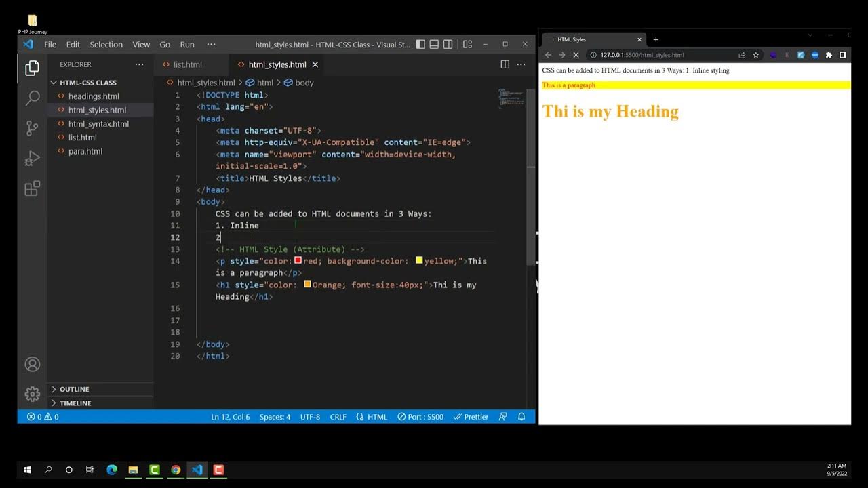Change CRLF end of line sequence
Viewport: 868px width, 488px height.
pyautogui.click(x=338, y=417)
